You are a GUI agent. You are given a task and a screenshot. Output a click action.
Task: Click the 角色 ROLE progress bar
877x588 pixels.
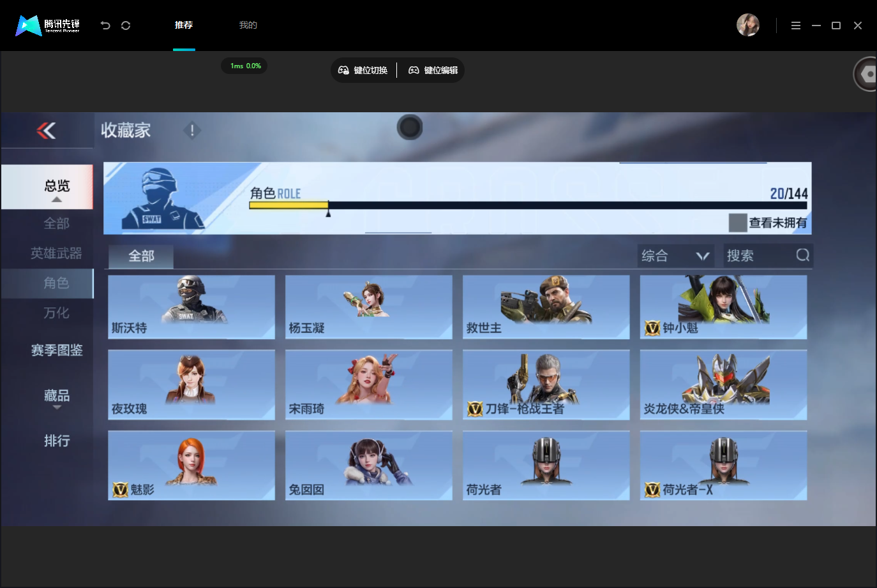[528, 205]
